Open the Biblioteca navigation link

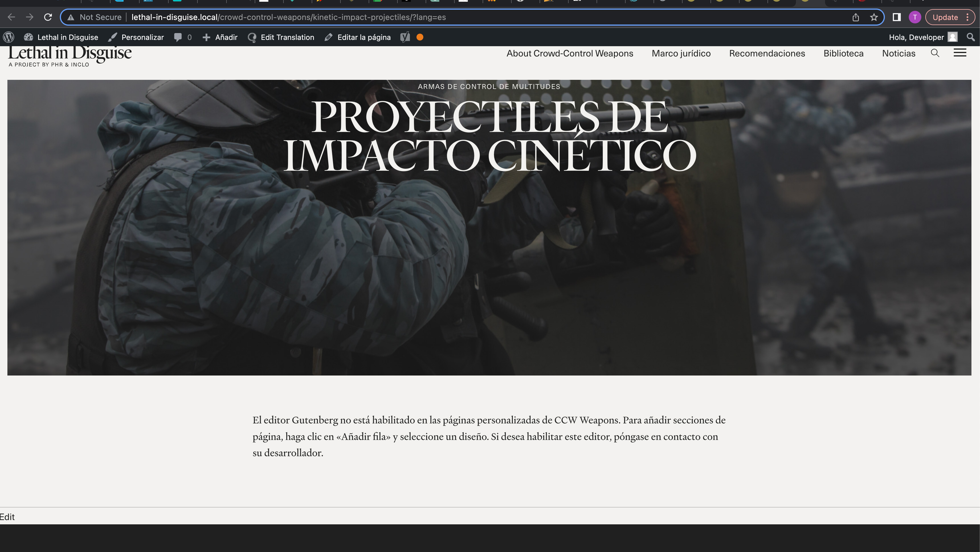(844, 53)
